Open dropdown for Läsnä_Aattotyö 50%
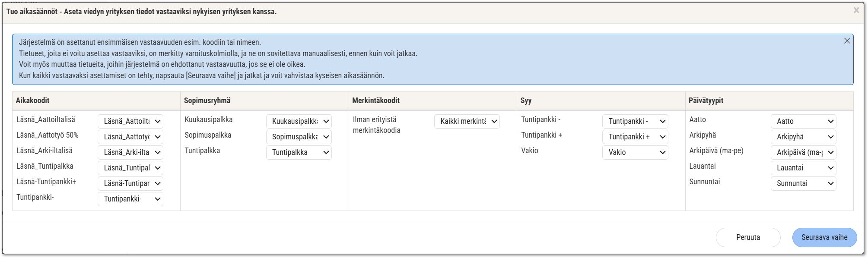This screenshot has height=258, width=868. coord(130,137)
